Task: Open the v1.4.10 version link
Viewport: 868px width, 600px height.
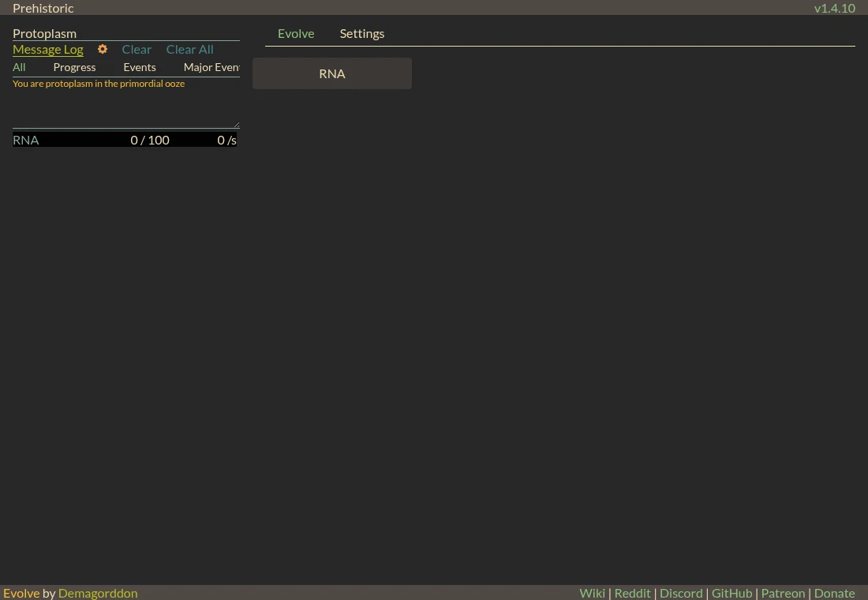Action: point(835,8)
